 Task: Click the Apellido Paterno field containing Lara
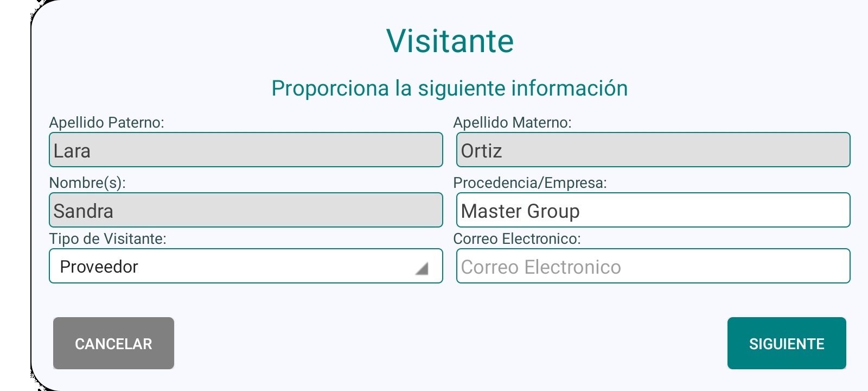pos(245,150)
